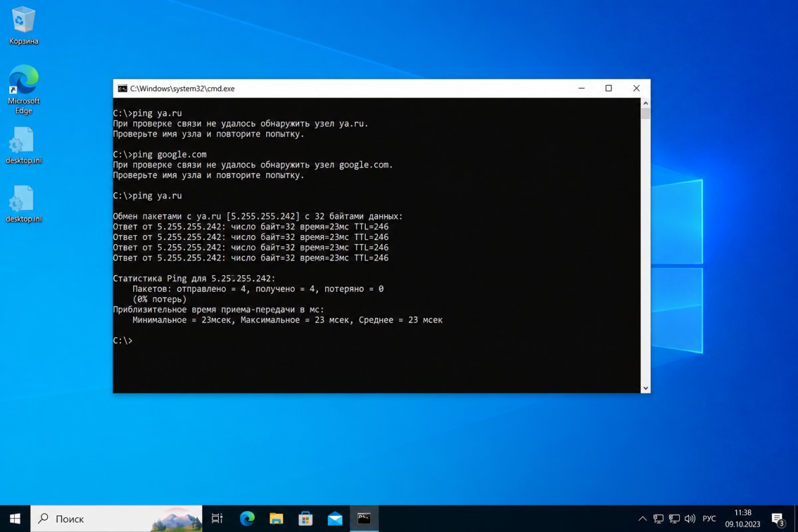Click the 'Минимальное = 23мсек' statistics line
This screenshot has width=798, height=532.
click(x=287, y=320)
